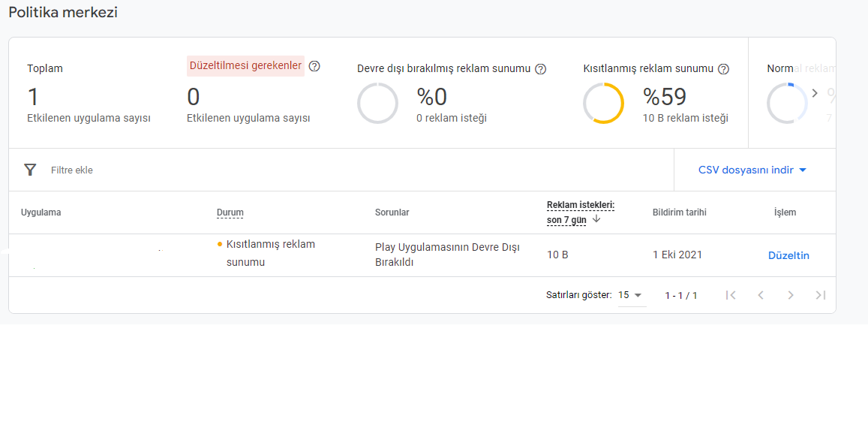This screenshot has width=868, height=434.
Task: Click the 0 reklam isteği summary text
Action: click(452, 118)
